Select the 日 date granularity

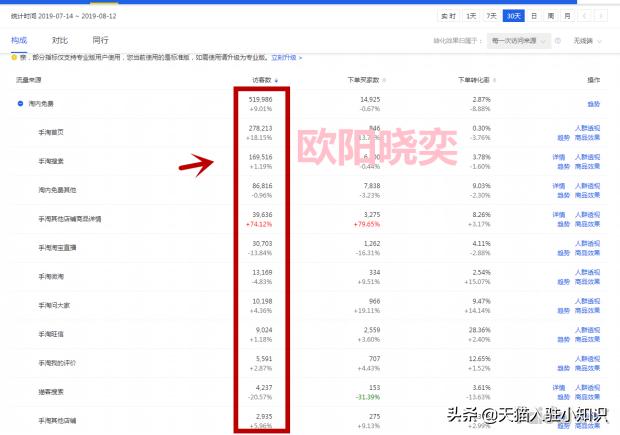pyautogui.click(x=534, y=16)
